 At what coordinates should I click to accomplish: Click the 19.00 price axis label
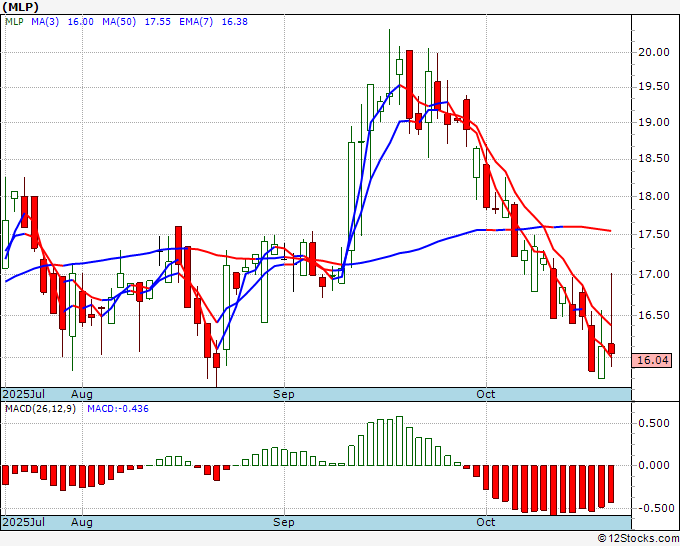[x=654, y=123]
